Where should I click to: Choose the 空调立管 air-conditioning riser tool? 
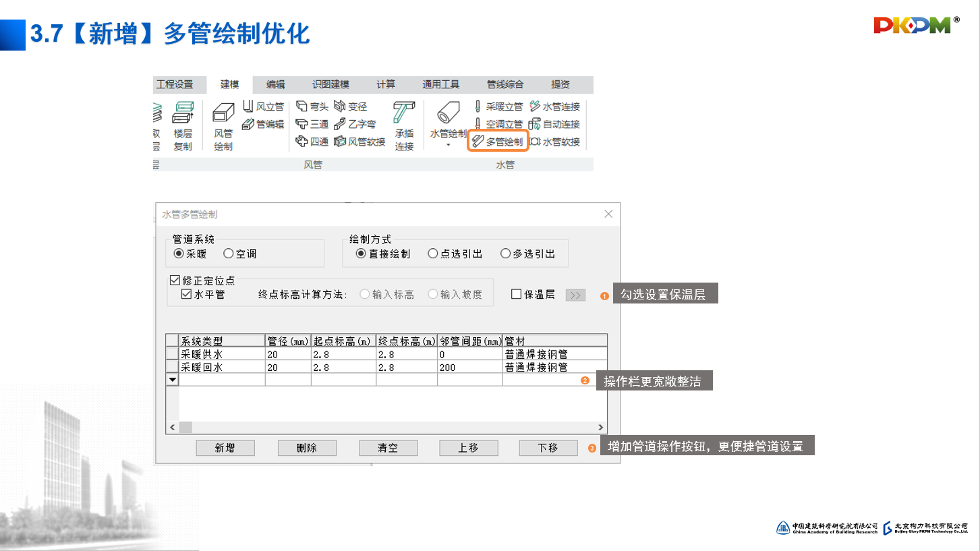pos(498,124)
